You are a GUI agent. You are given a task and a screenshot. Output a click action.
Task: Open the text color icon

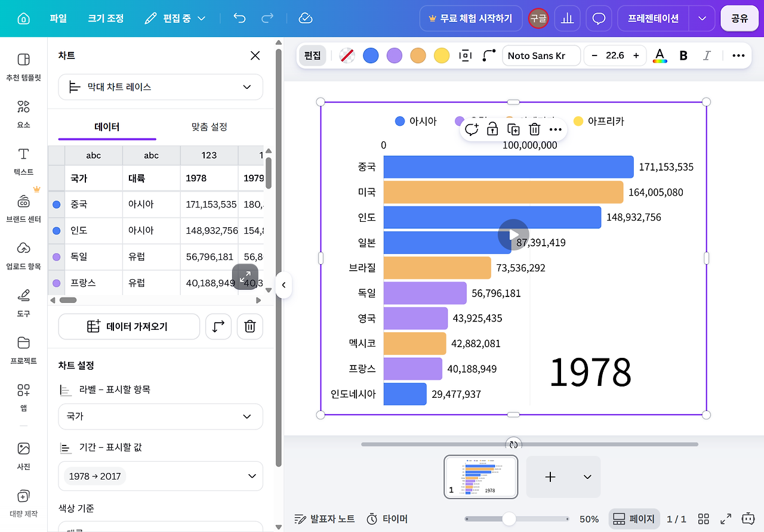pos(660,55)
